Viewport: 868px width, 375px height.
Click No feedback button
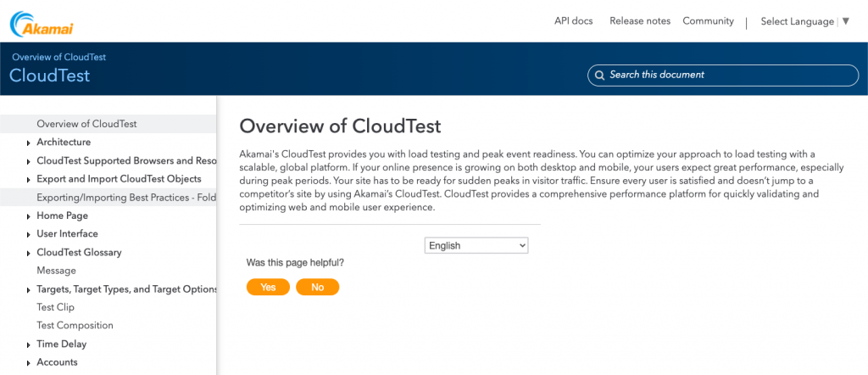click(x=317, y=287)
